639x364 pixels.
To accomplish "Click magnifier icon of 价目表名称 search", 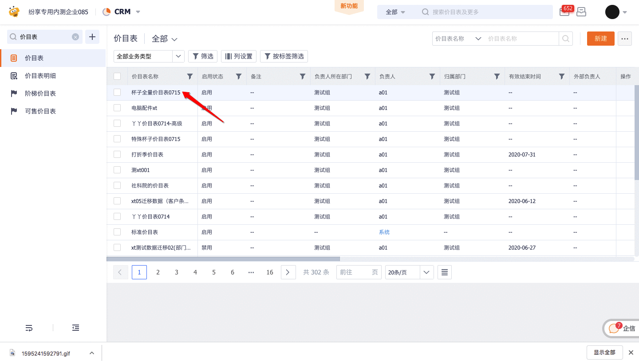I will click(566, 39).
